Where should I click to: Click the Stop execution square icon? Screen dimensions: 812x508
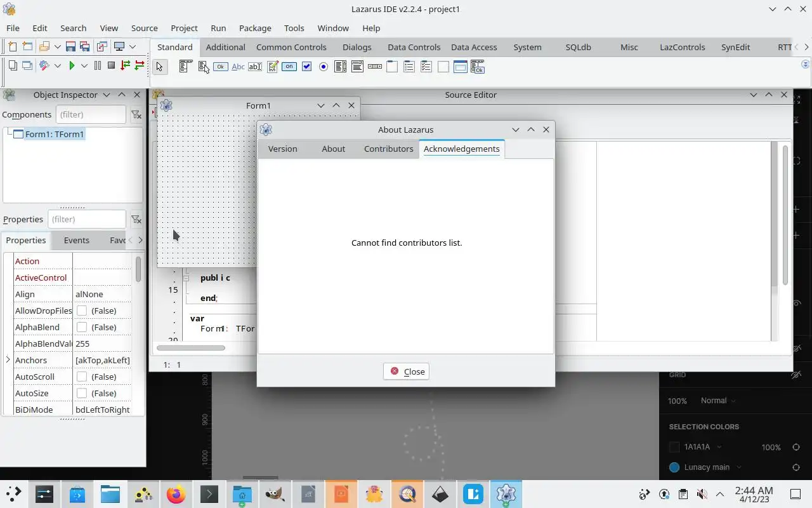coord(111,65)
